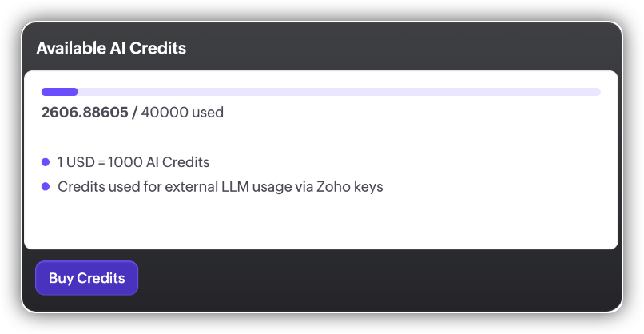Click the word Credits in the panel title

[x=160, y=48]
